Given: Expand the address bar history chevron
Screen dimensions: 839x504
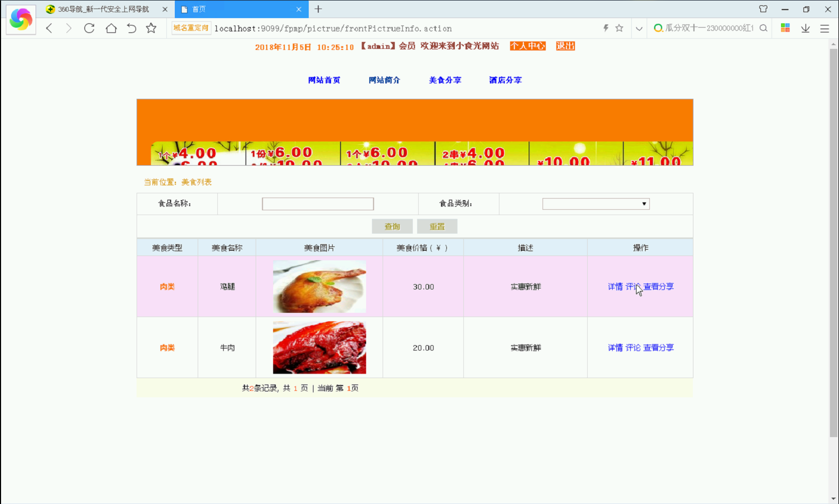Looking at the screenshot, I should pyautogui.click(x=639, y=29).
